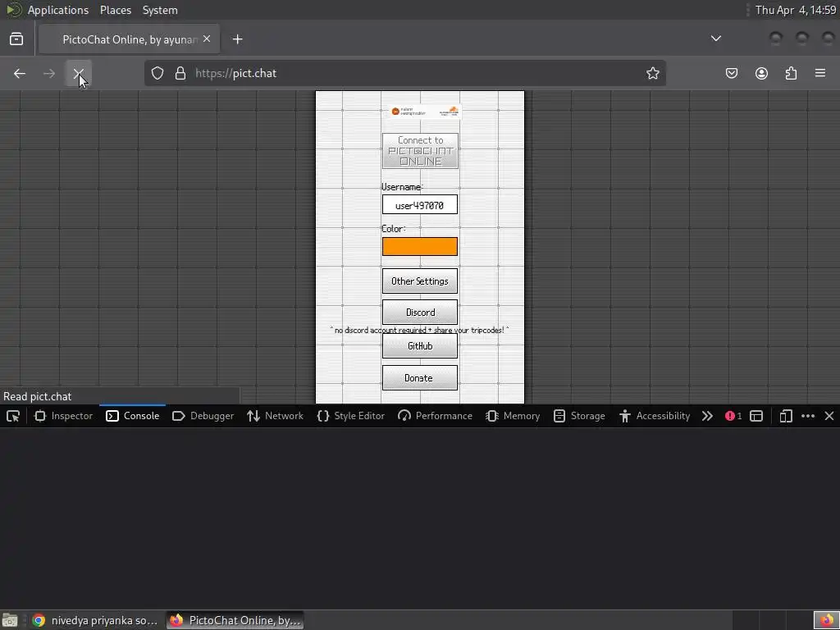Open the Pocket save icon
840x630 pixels.
pos(731,73)
